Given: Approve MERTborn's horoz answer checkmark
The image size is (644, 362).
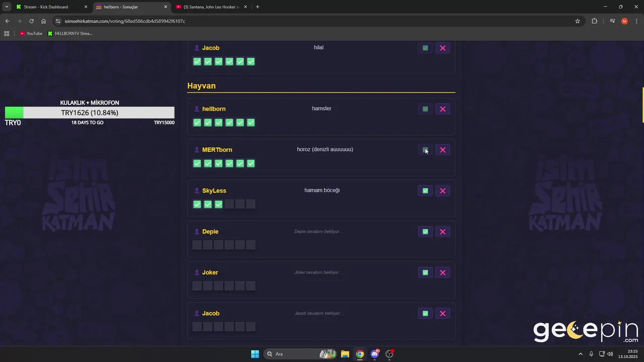Looking at the screenshot, I should pos(425,150).
